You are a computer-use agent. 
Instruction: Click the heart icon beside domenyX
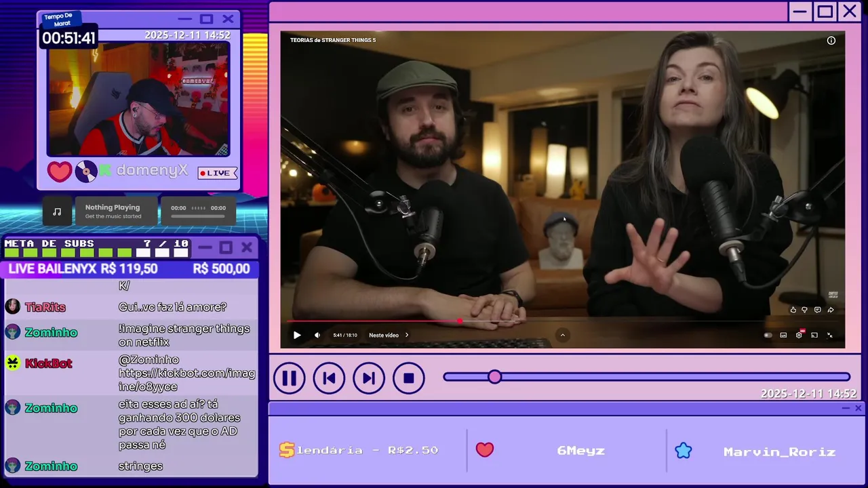tap(59, 171)
